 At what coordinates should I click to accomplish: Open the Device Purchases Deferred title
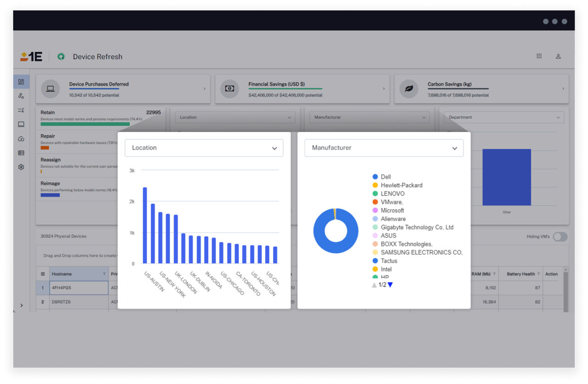click(x=99, y=84)
